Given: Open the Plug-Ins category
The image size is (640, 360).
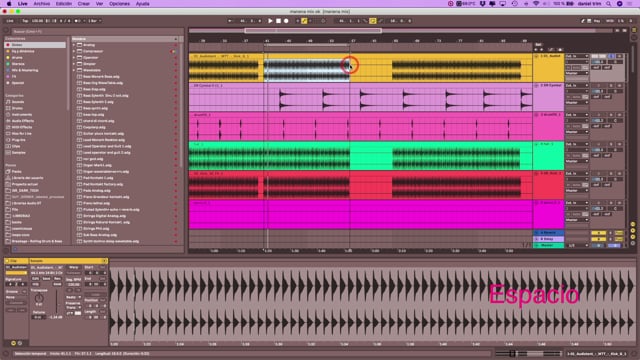Looking at the screenshot, I should point(18,140).
